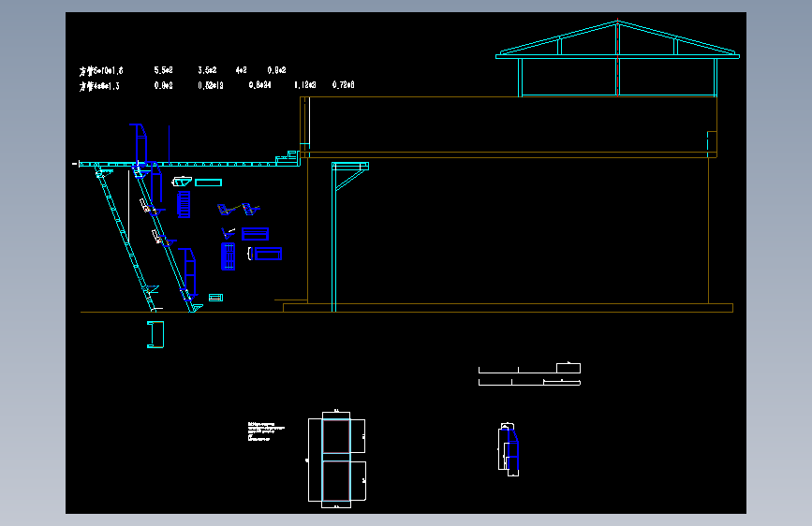Image resolution: width=812 pixels, height=526 pixels.
Task: Select the blue handrail post above the cyan platform
Action: (140, 144)
